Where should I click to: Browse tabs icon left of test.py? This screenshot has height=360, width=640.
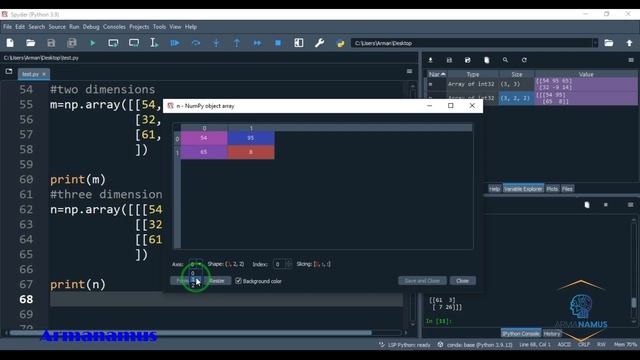click(x=9, y=71)
